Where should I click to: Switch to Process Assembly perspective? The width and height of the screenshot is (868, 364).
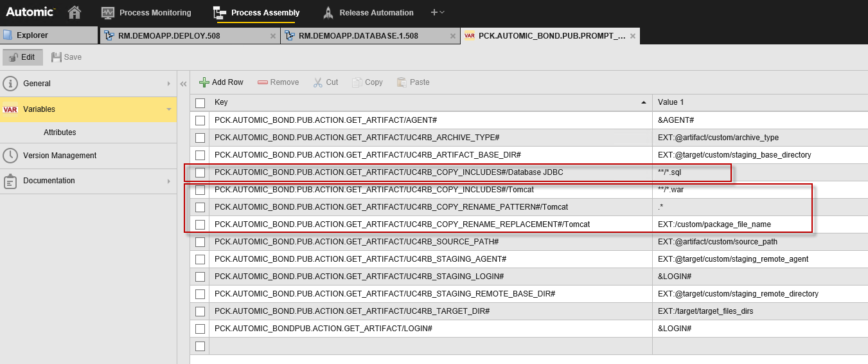pyautogui.click(x=256, y=12)
